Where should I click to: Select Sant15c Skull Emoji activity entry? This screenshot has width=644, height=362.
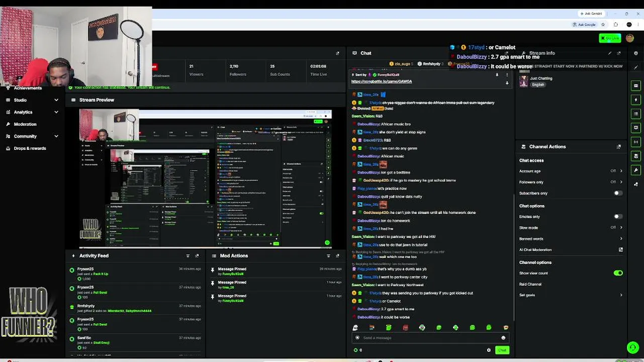point(136,342)
